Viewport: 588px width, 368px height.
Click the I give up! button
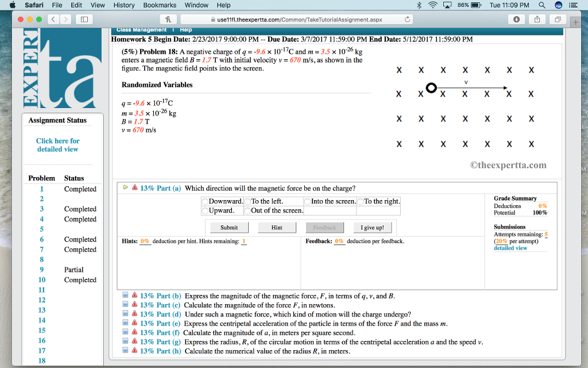pyautogui.click(x=372, y=228)
